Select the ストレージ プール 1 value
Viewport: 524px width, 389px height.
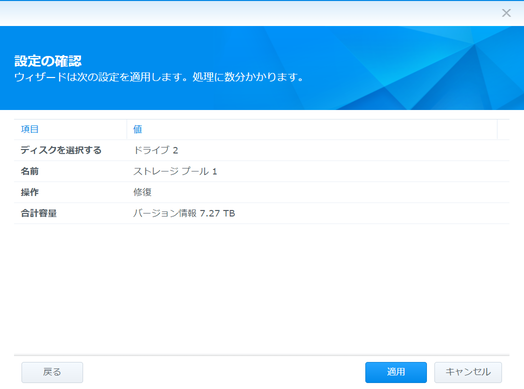(x=175, y=171)
